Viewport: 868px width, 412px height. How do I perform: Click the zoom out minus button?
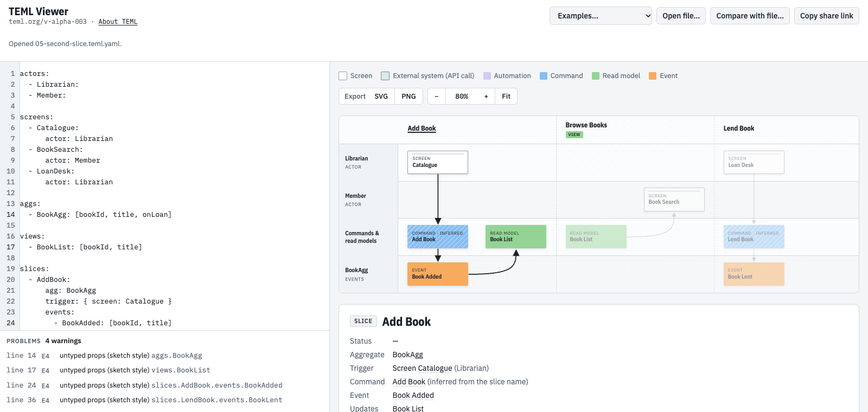click(436, 96)
